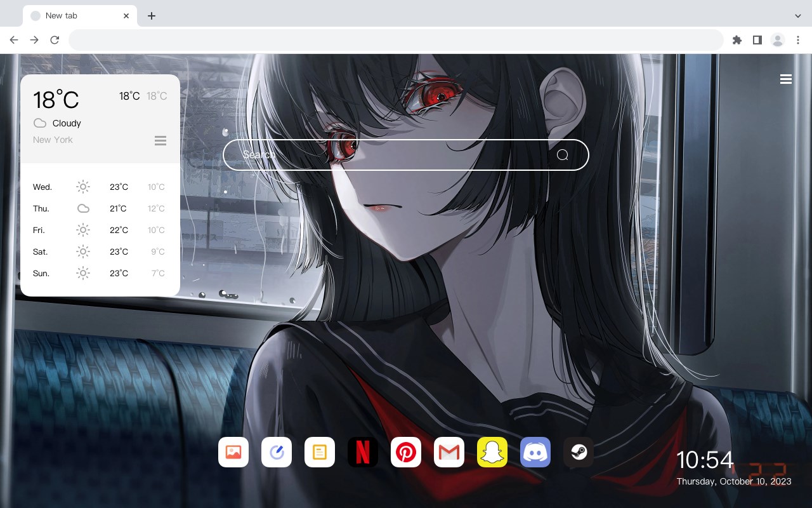Open the Discord shortcut

tap(535, 452)
